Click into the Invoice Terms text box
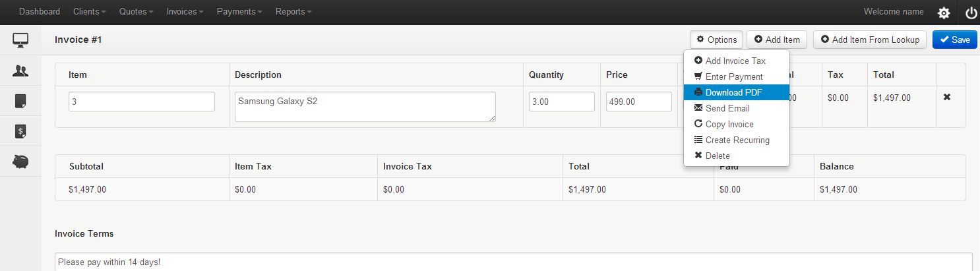Viewport: 980px width, 271px height. click(x=513, y=262)
